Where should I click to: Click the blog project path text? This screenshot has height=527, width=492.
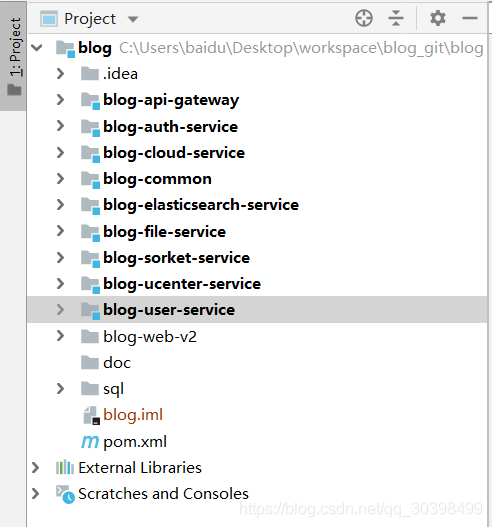[301, 48]
